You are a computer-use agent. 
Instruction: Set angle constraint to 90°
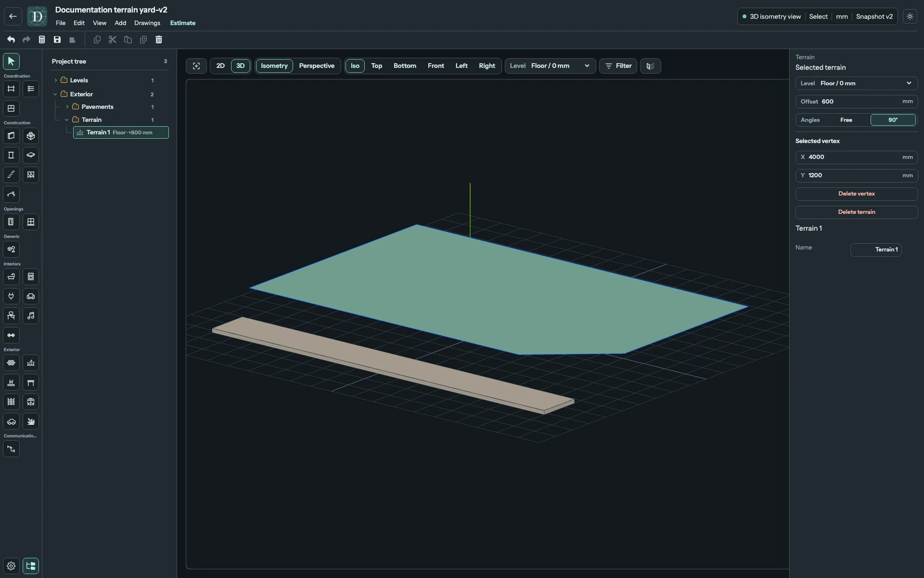point(893,120)
